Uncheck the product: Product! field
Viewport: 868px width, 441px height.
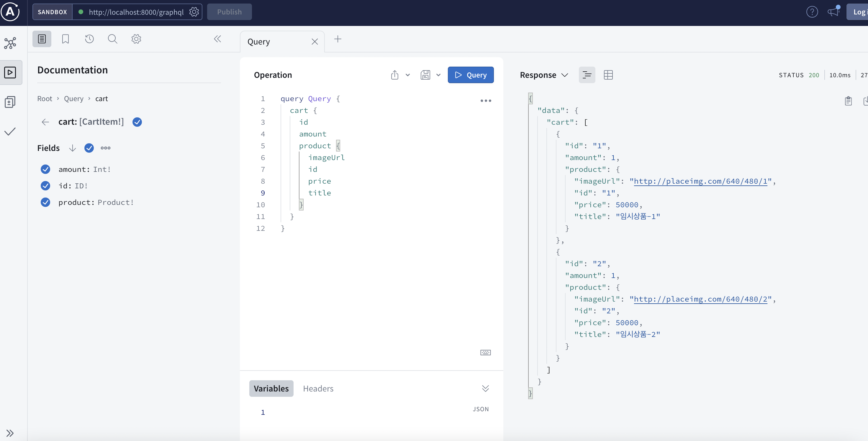(45, 202)
